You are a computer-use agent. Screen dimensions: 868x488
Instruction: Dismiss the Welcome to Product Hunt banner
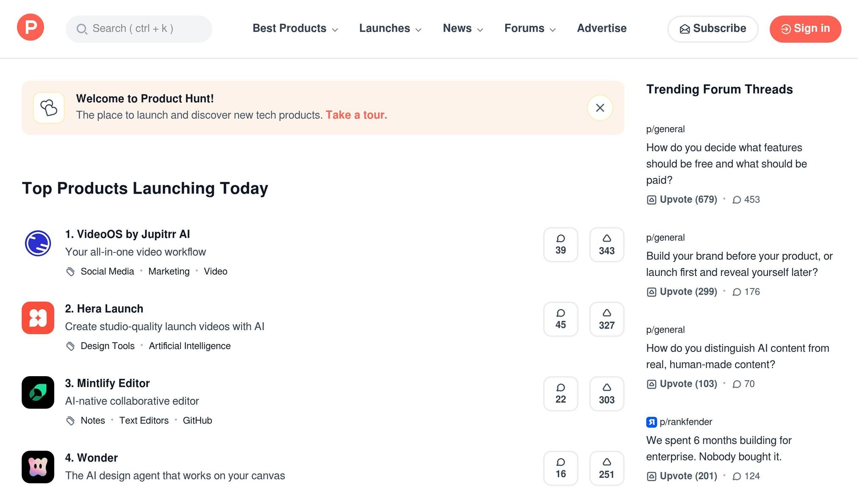coord(600,108)
